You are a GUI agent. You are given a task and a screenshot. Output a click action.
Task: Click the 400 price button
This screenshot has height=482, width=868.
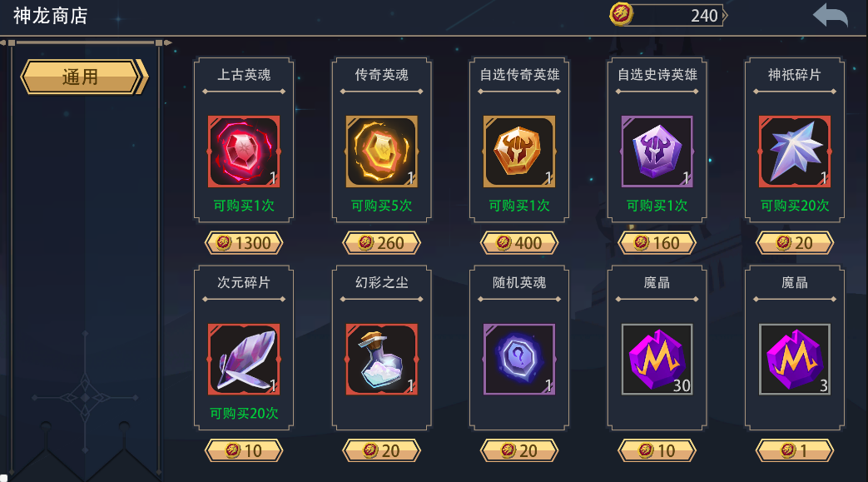tap(519, 242)
